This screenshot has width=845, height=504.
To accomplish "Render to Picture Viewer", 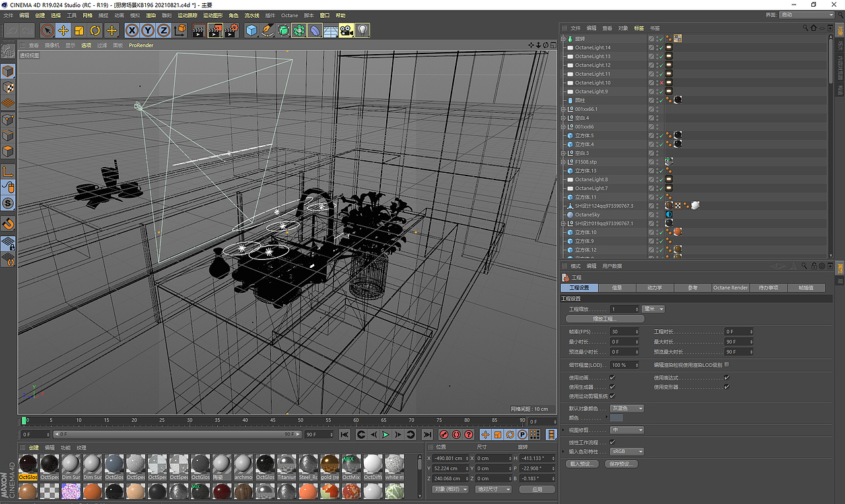I will (215, 30).
